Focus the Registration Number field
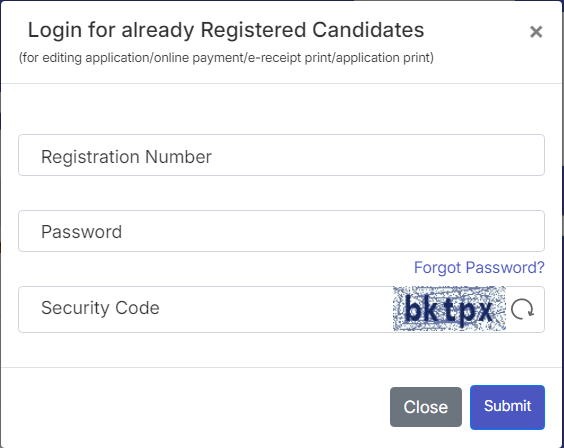Image resolution: width=564 pixels, height=448 pixels. coord(281,155)
